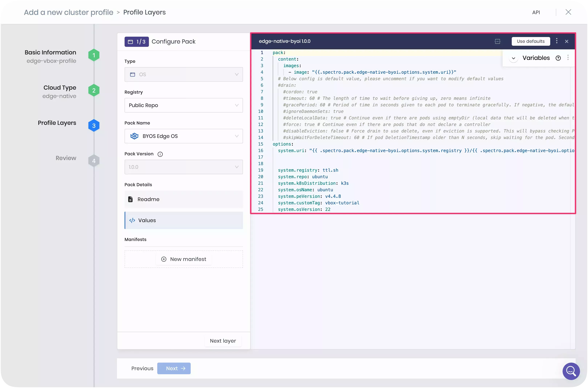This screenshot has width=588, height=388.
Task: Click the Next button
Action: (174, 368)
